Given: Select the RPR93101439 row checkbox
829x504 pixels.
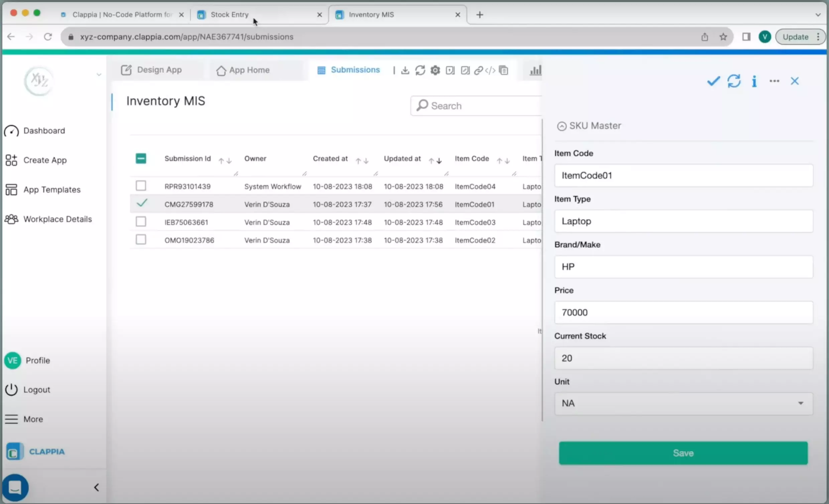Looking at the screenshot, I should pos(141,186).
